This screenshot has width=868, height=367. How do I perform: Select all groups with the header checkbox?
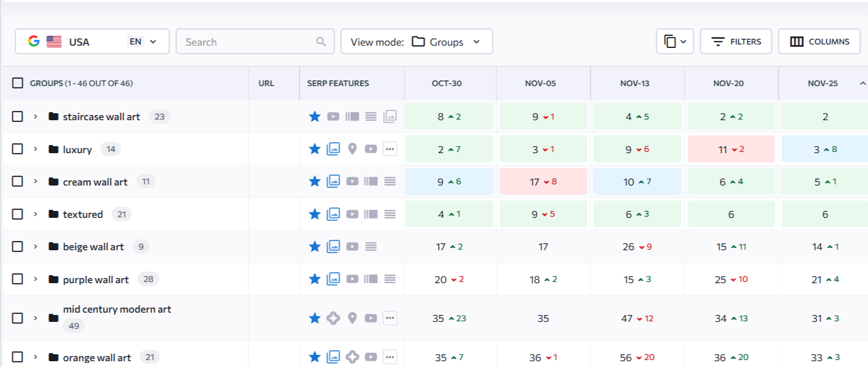tap(18, 83)
